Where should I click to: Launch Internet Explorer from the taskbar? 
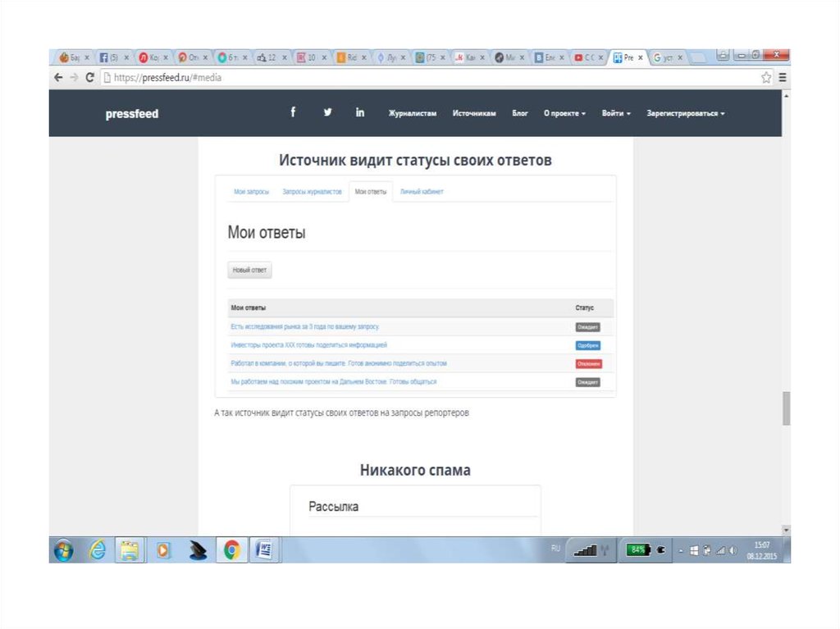pos(97,551)
